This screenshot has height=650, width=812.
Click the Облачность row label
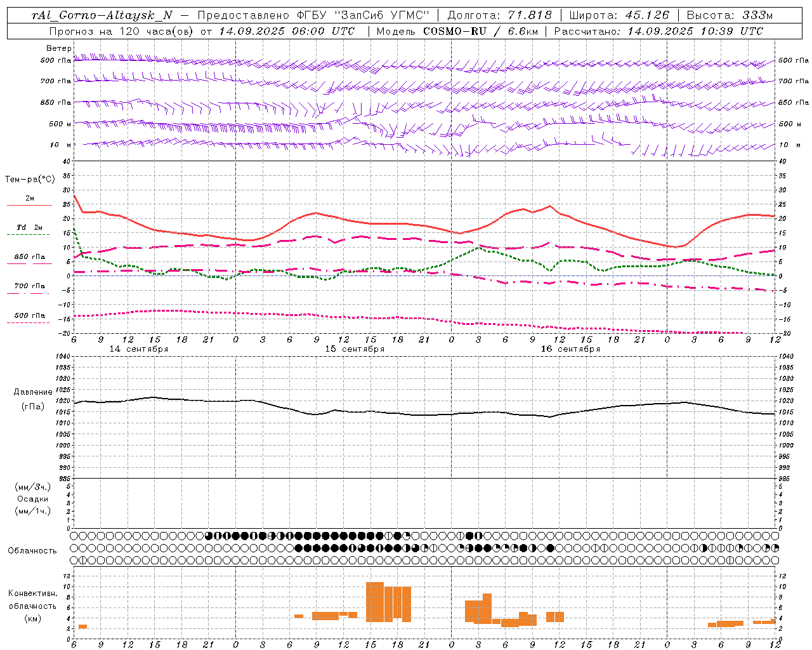[32, 550]
